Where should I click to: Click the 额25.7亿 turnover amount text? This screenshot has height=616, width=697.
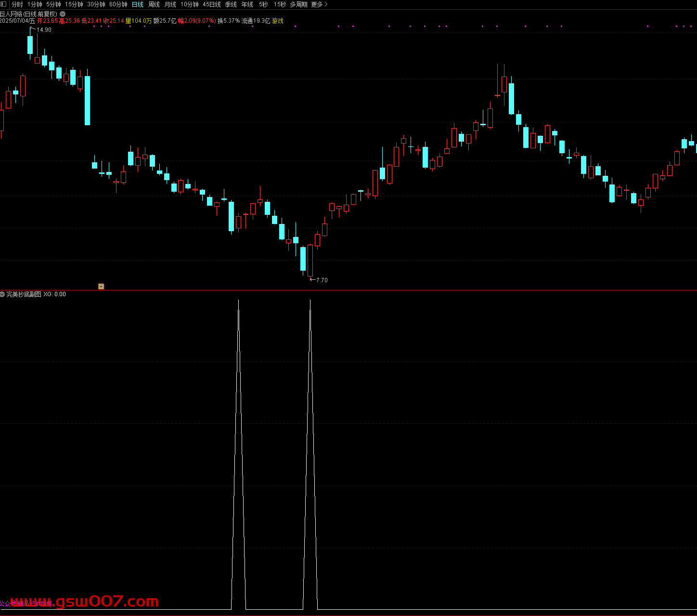click(x=165, y=21)
